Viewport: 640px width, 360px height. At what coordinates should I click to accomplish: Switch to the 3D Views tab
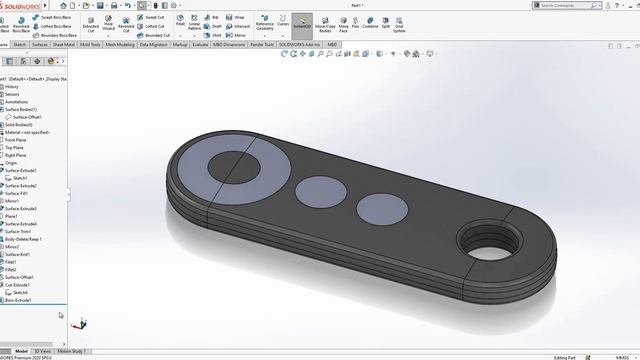42,351
